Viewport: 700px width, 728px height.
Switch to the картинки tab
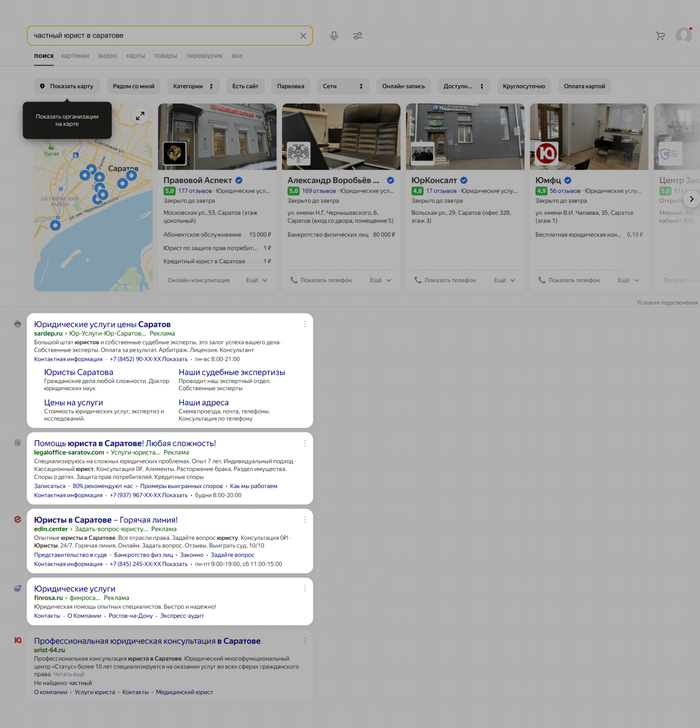pos(75,56)
